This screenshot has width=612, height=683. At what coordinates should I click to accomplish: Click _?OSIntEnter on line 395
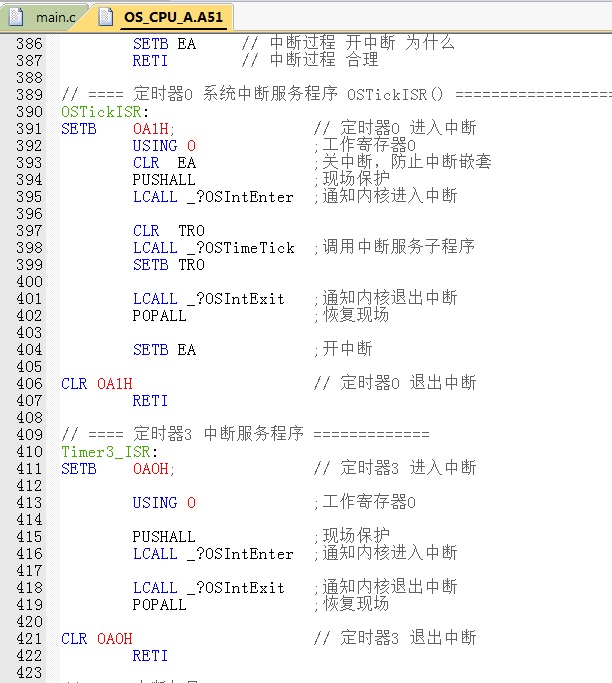pyautogui.click(x=240, y=196)
